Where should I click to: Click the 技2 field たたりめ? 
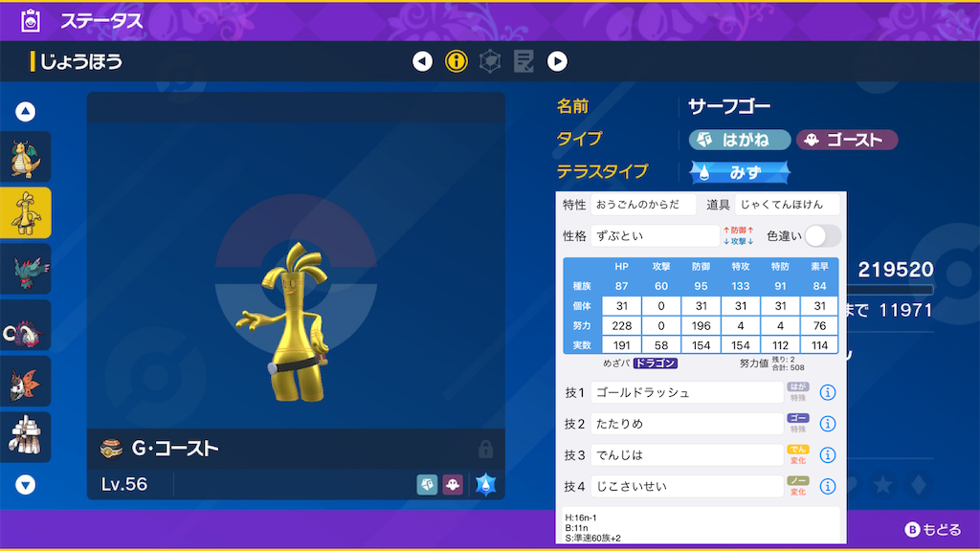pos(686,424)
